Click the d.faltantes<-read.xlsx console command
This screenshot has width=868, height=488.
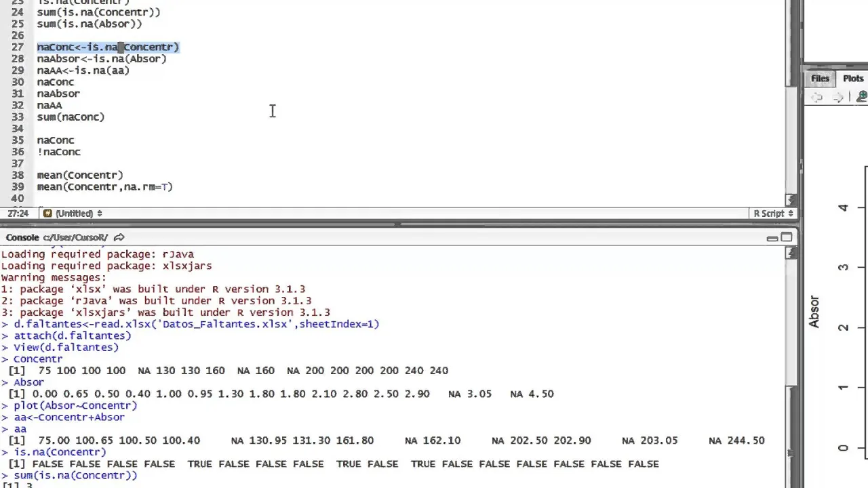pyautogui.click(x=191, y=324)
